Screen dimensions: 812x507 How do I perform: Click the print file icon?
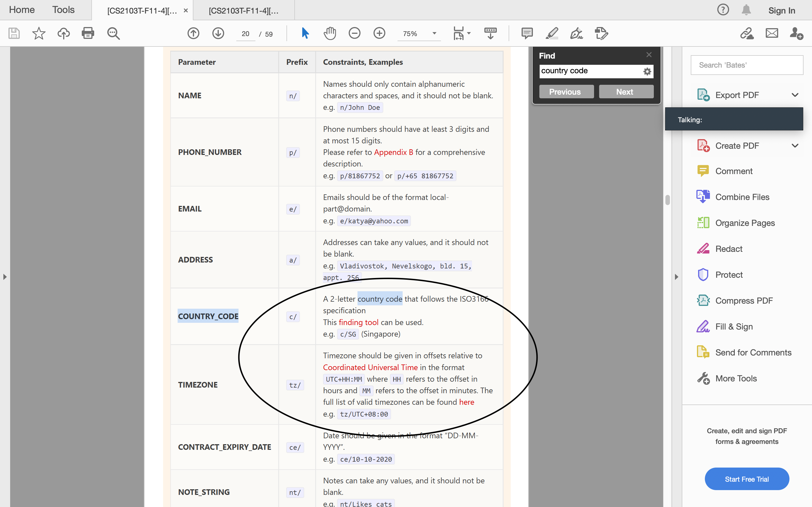(88, 33)
